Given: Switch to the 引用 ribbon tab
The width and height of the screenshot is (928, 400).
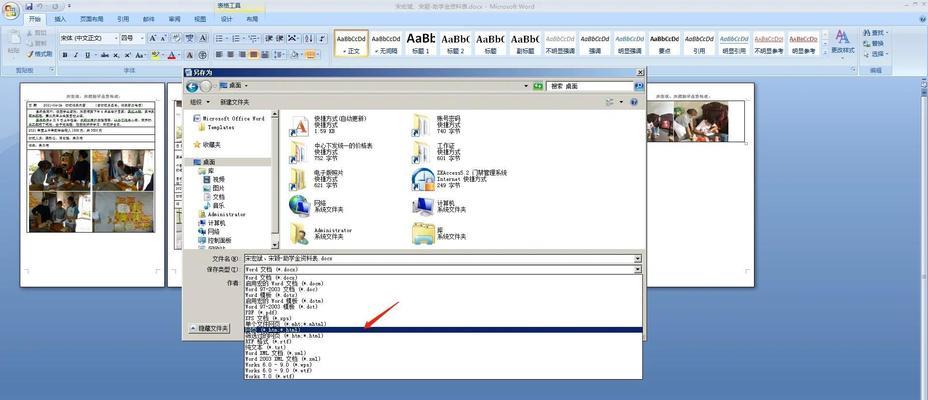Looking at the screenshot, I should point(123,19).
